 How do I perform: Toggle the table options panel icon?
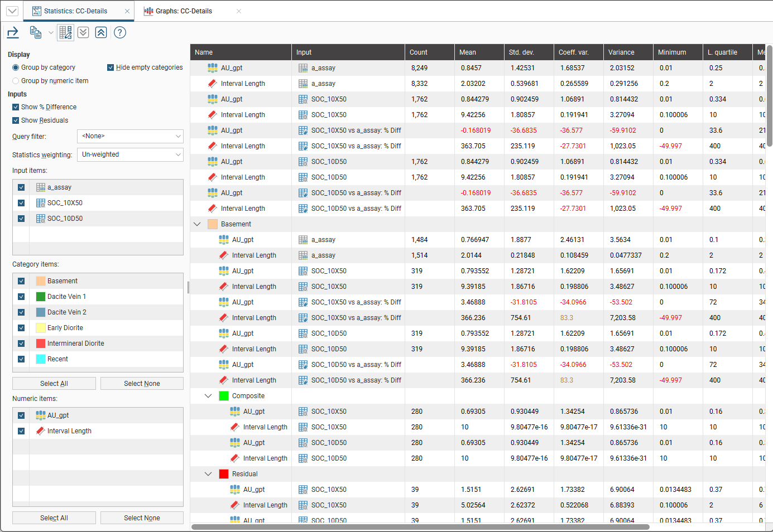coord(65,33)
